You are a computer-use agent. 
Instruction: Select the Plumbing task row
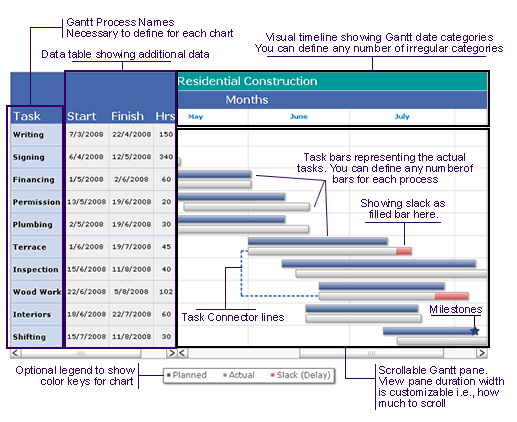tap(93, 224)
